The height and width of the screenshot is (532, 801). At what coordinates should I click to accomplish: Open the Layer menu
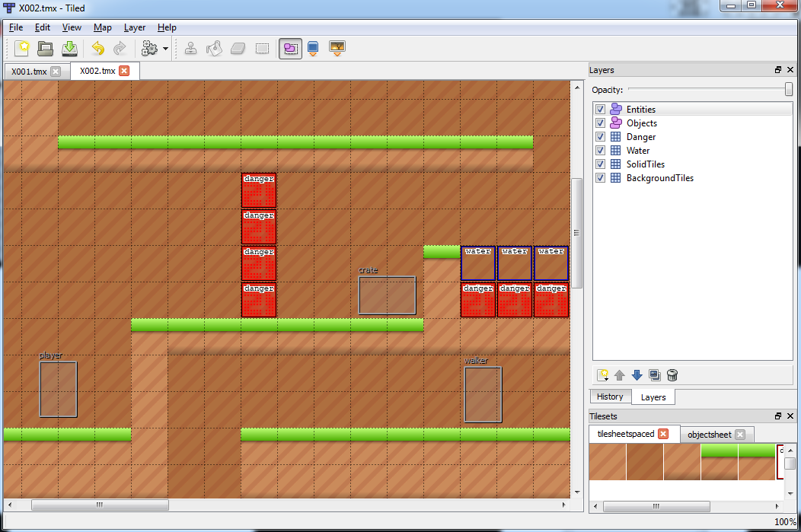tap(134, 27)
